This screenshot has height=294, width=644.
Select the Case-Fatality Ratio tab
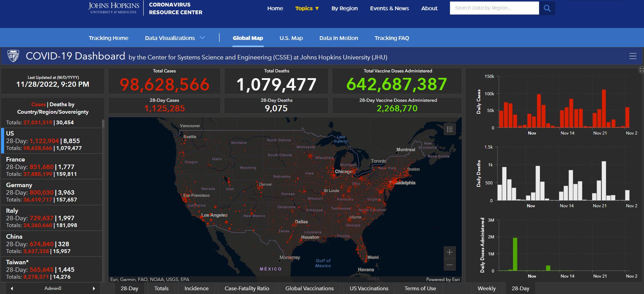tap(247, 289)
